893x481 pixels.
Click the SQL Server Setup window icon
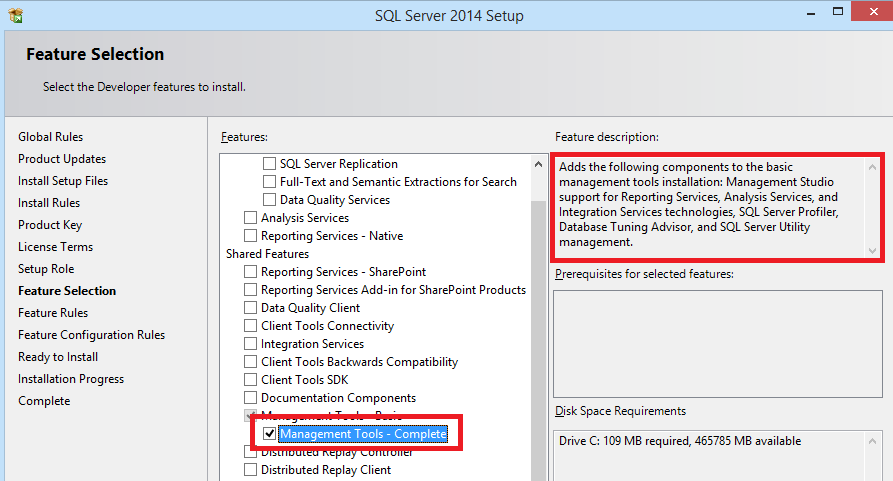(x=15, y=15)
